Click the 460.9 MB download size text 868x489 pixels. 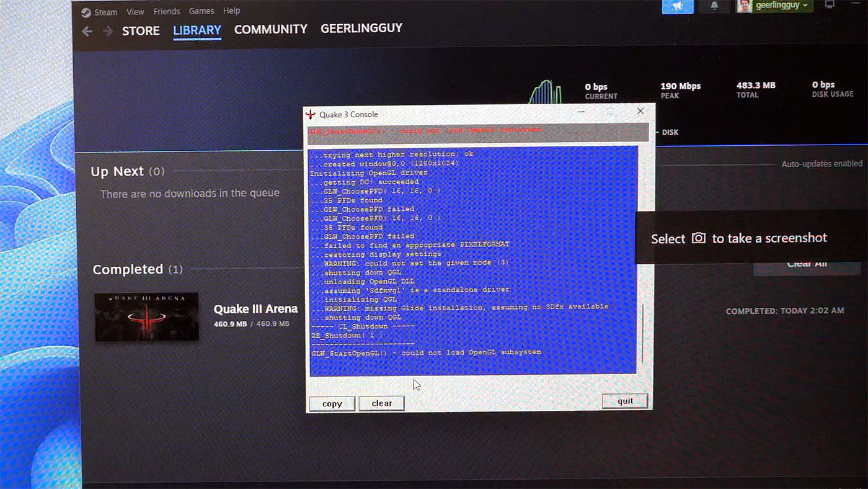tap(252, 325)
